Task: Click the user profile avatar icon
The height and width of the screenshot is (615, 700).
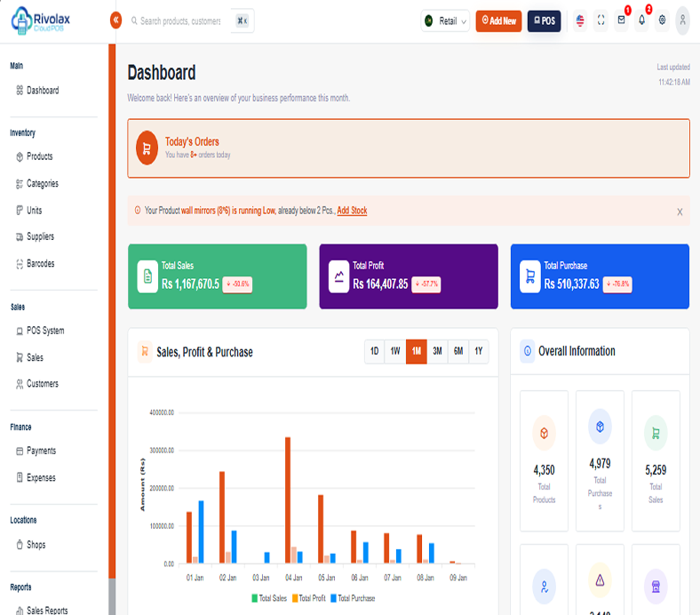Action: point(682,20)
